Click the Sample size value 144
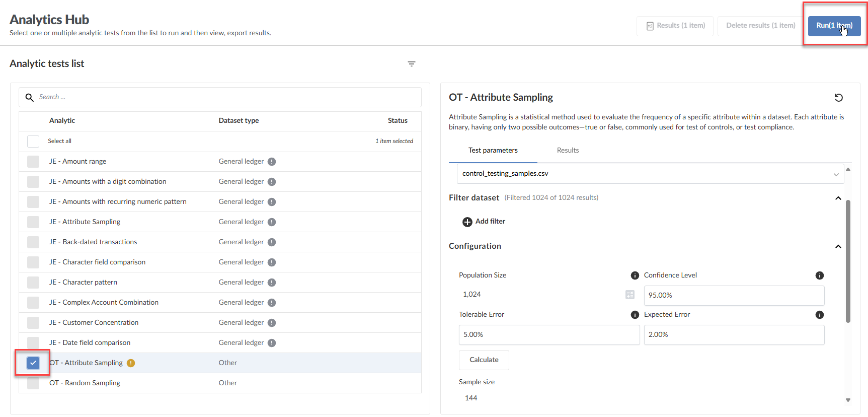The image size is (868, 417). pos(471,398)
